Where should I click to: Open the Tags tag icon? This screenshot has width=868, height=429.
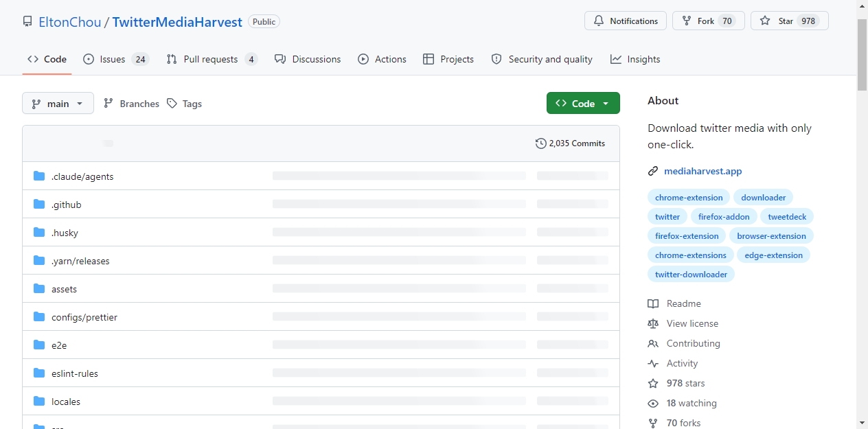[172, 104]
